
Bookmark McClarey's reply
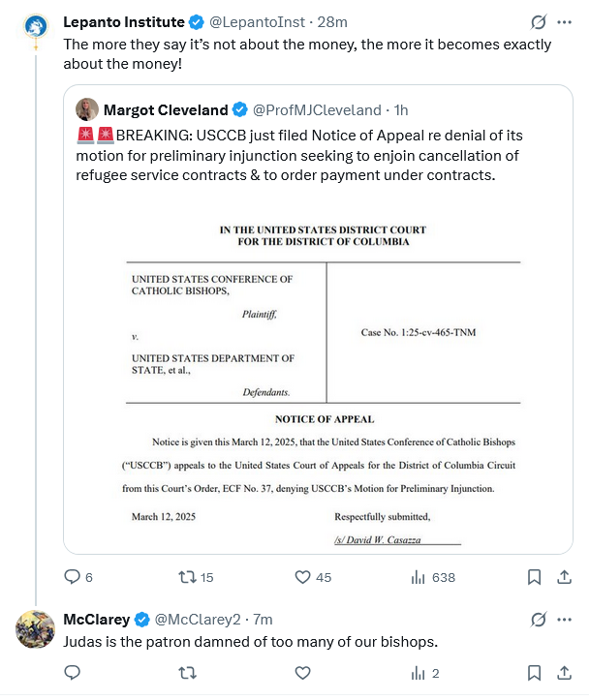534,673
